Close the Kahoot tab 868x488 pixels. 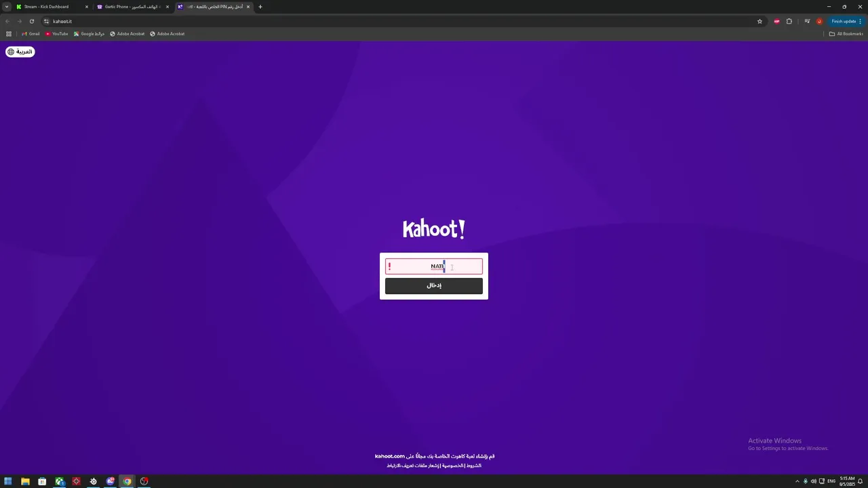(248, 7)
